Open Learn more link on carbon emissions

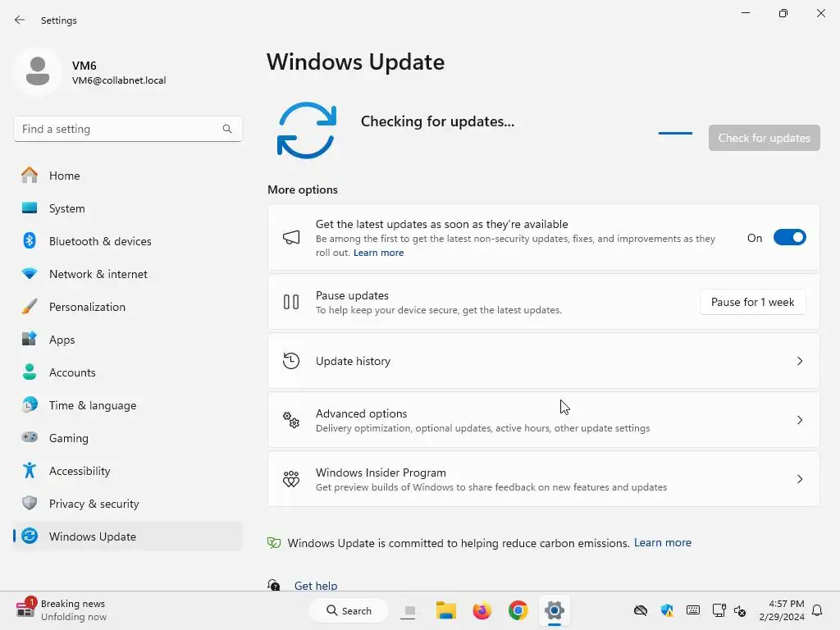click(663, 543)
